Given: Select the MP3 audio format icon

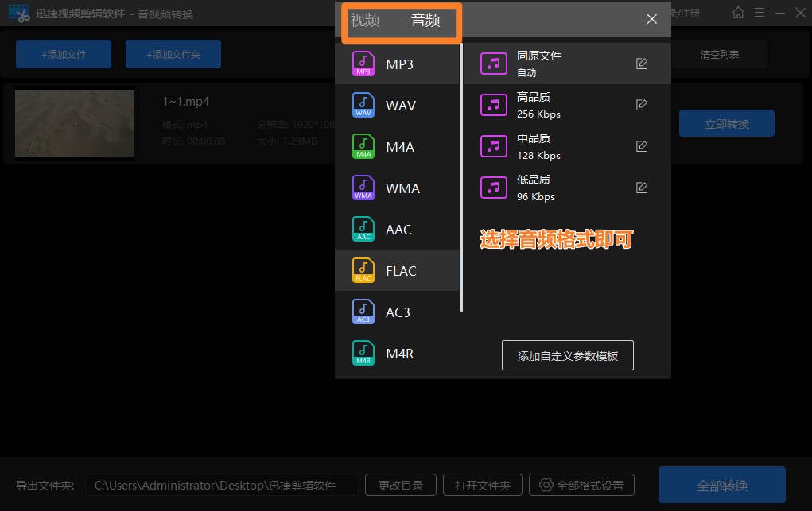Looking at the screenshot, I should (x=363, y=64).
